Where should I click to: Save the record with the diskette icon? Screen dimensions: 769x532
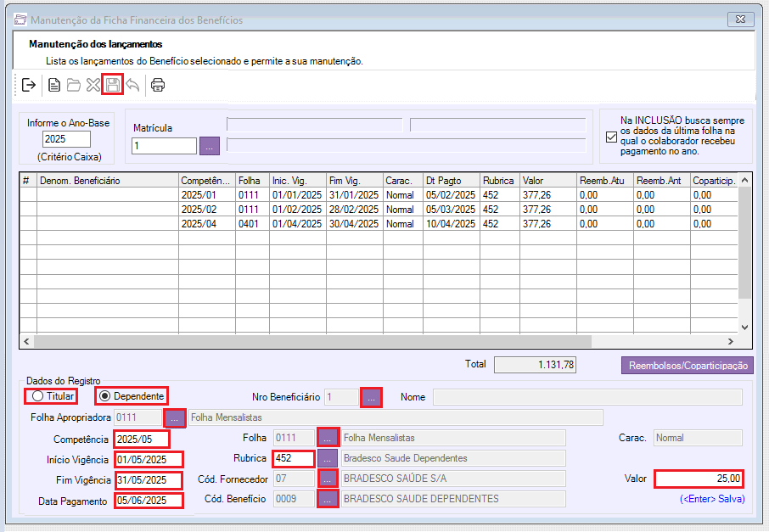[x=113, y=85]
